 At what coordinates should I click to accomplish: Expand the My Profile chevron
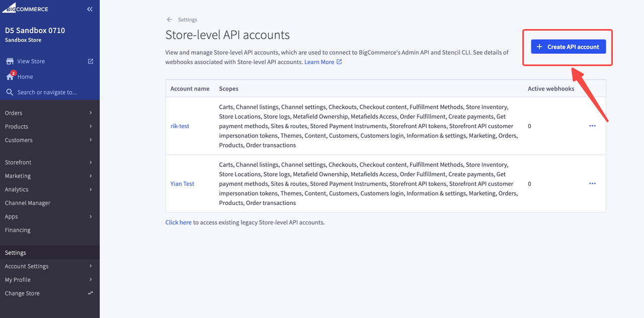click(91, 280)
